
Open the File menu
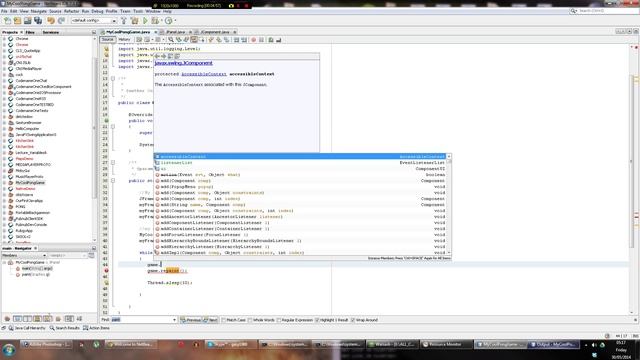click(x=4, y=11)
